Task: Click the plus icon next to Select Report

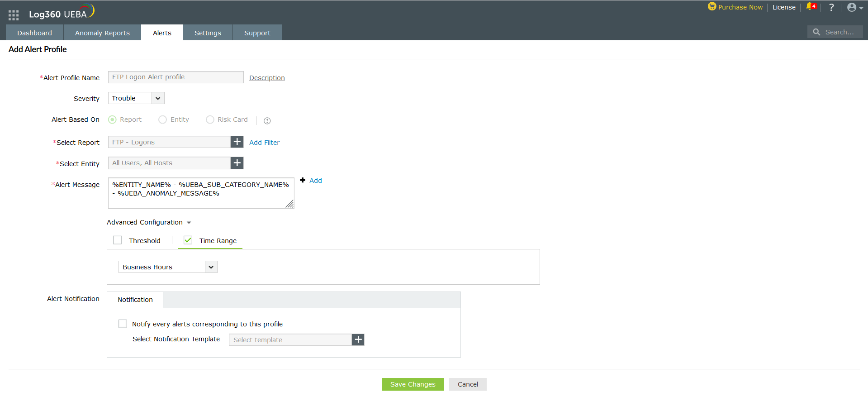Action: click(237, 142)
